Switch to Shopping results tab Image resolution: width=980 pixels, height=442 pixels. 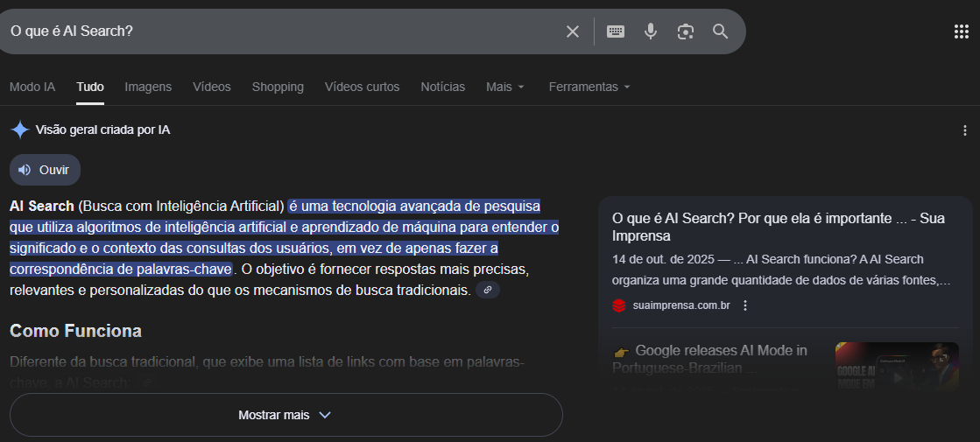(278, 87)
